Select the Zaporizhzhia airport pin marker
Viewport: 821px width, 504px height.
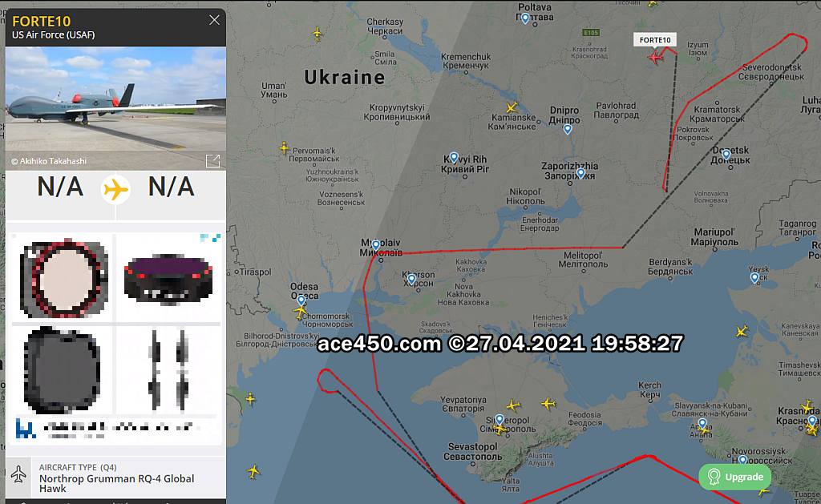[x=580, y=173]
